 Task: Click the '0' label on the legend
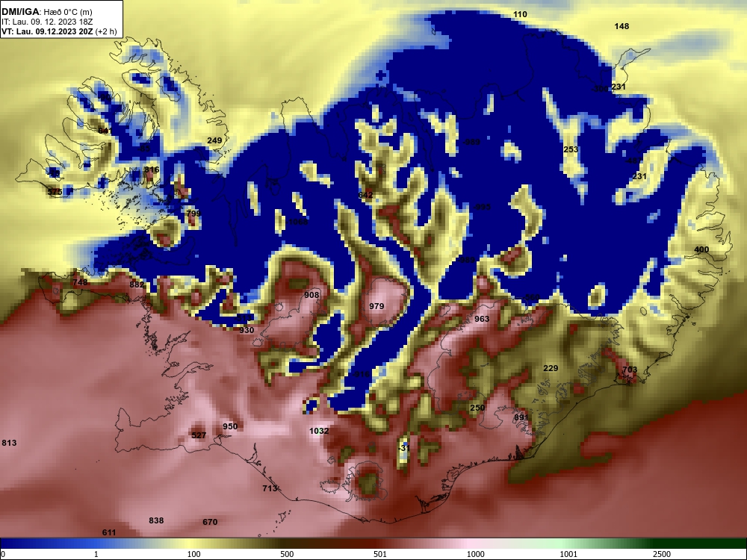[x=2, y=554]
